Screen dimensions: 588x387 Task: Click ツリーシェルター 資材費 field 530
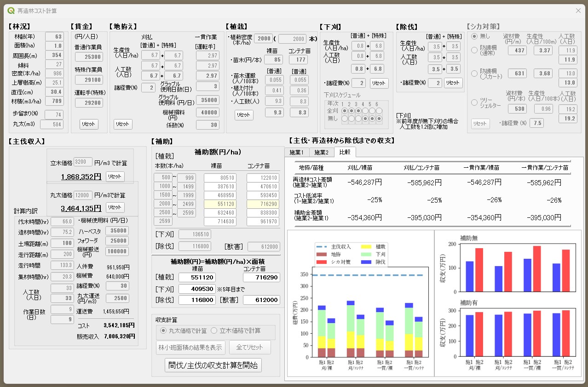coord(517,109)
